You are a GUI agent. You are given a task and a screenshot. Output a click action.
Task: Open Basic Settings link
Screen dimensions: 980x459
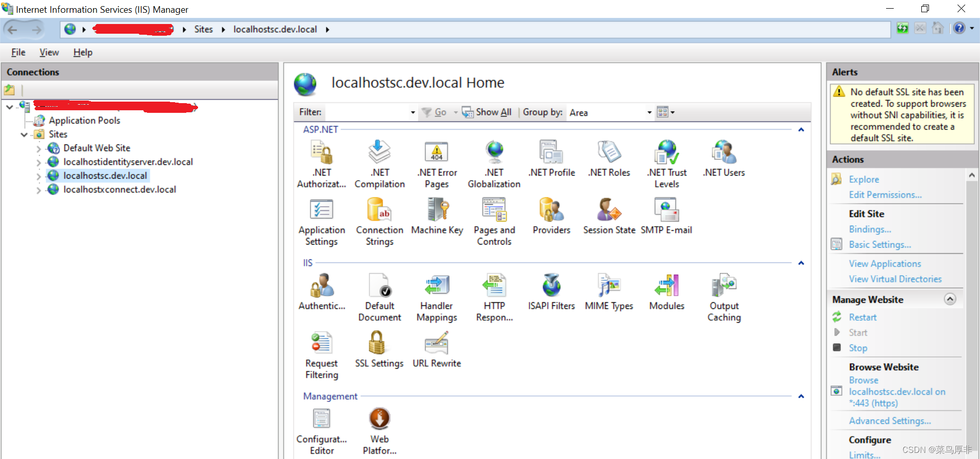879,245
